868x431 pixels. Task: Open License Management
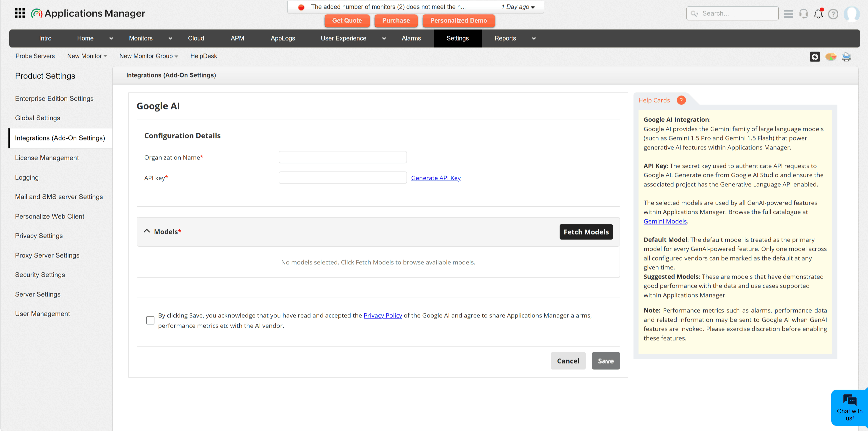click(x=47, y=157)
